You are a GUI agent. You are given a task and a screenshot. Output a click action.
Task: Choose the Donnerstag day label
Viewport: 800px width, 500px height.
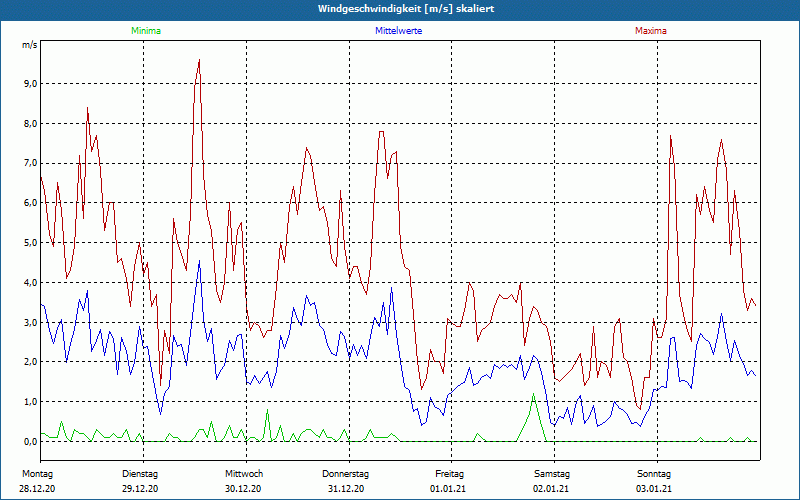coord(346,473)
